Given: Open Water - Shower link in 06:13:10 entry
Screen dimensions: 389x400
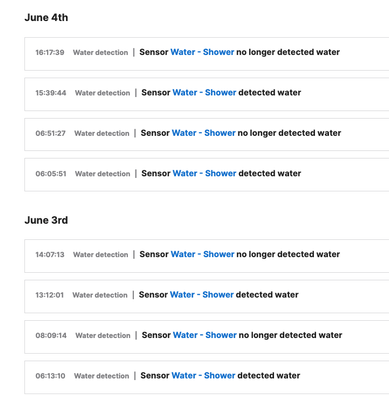Looking at the screenshot, I should (203, 376).
